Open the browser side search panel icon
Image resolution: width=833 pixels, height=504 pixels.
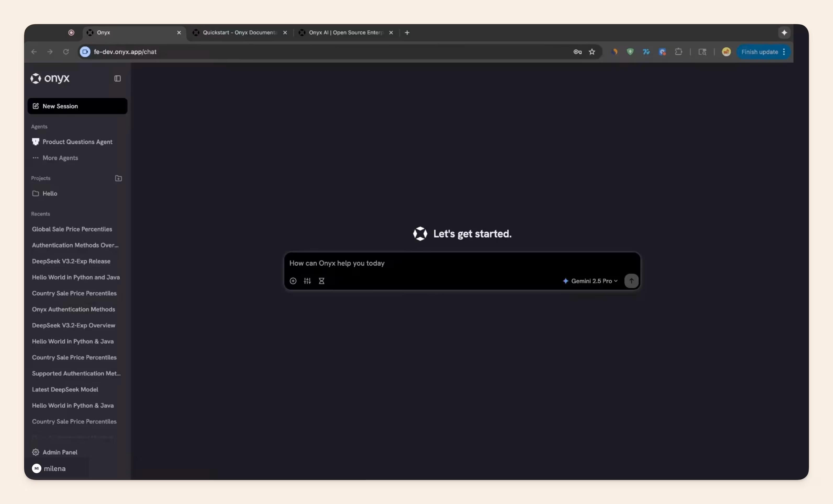pos(702,52)
